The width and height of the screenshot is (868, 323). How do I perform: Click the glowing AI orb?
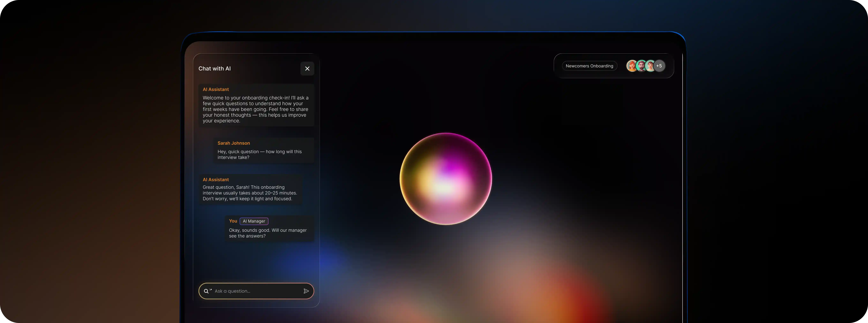tap(445, 179)
